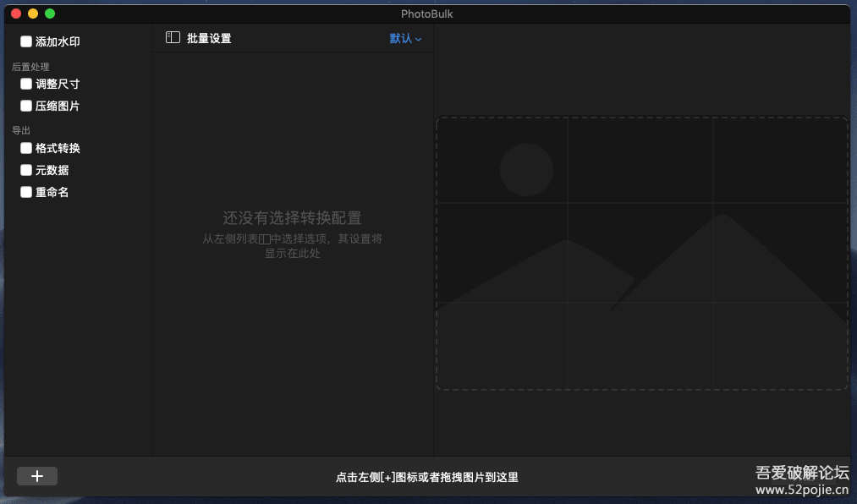Image resolution: width=857 pixels, height=504 pixels.
Task: Click the 导出 section header
Action: click(x=20, y=129)
